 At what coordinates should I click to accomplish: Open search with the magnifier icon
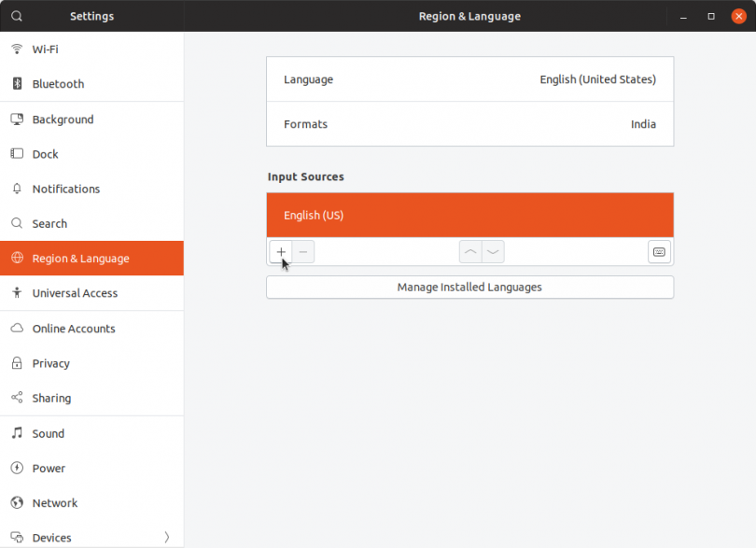[16, 16]
